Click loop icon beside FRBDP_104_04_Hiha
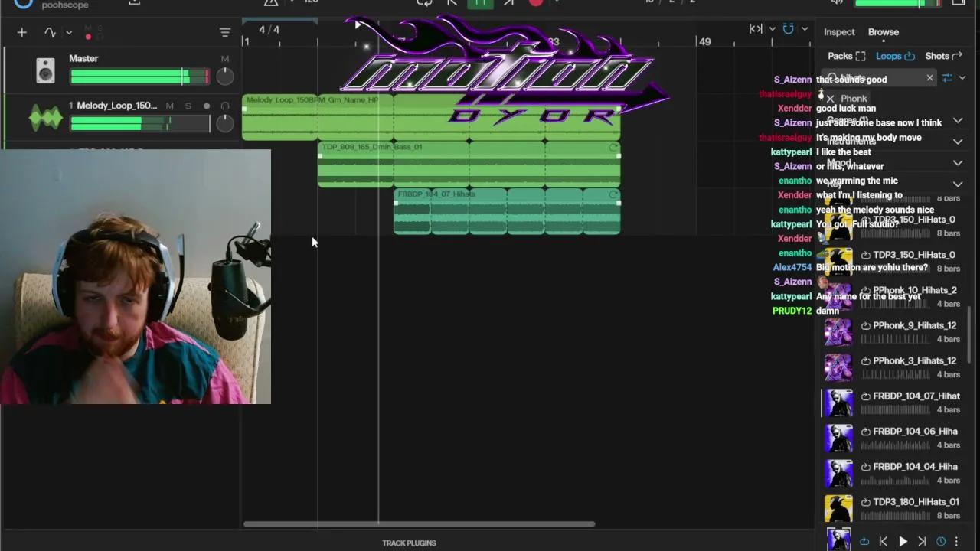Screen dimensions: 980x551 click(x=866, y=466)
